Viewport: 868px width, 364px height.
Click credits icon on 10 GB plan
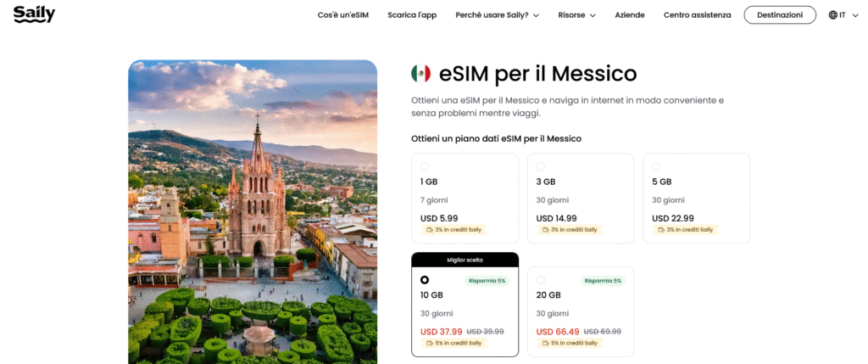click(430, 343)
